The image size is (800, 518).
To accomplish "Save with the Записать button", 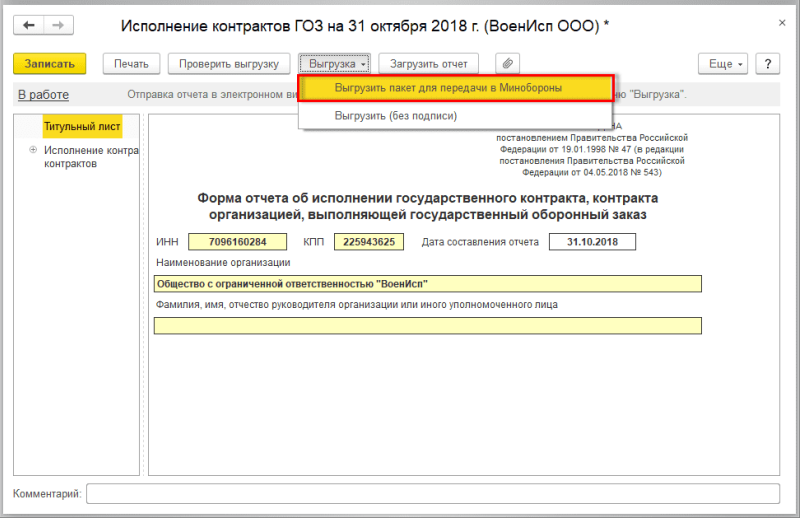I will (49, 64).
